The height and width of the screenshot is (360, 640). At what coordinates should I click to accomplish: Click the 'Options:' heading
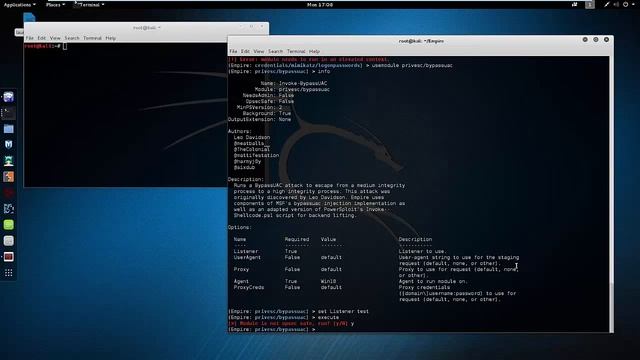pos(240,227)
